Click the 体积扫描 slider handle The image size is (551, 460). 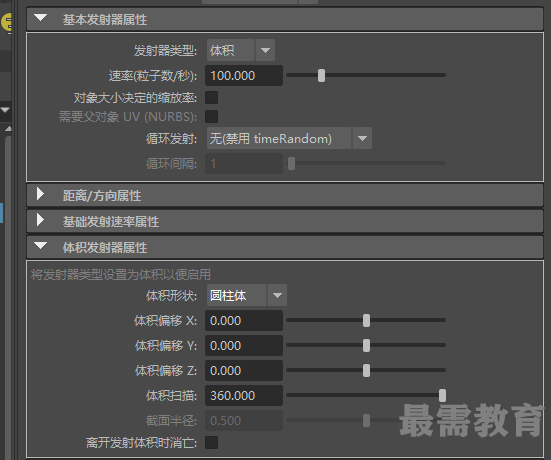point(442,395)
